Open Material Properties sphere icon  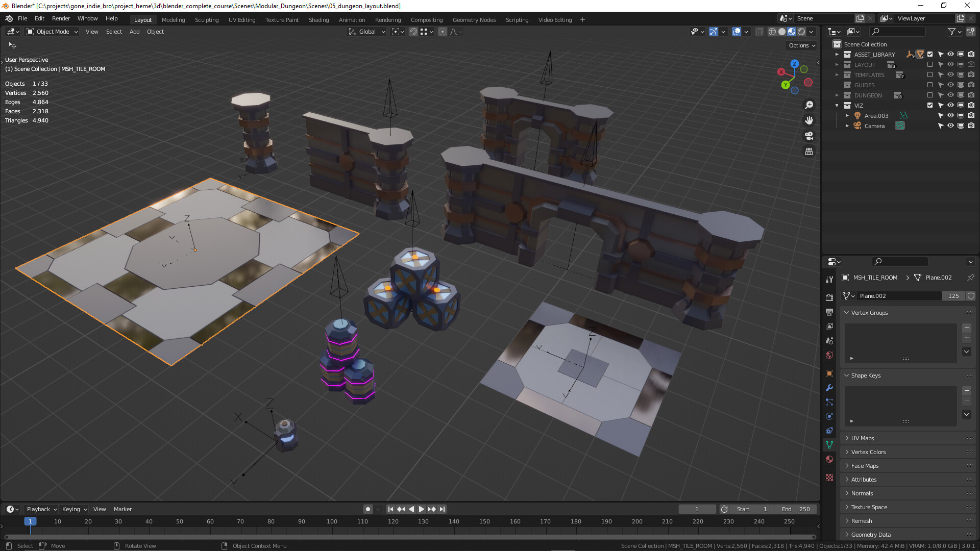tap(829, 459)
